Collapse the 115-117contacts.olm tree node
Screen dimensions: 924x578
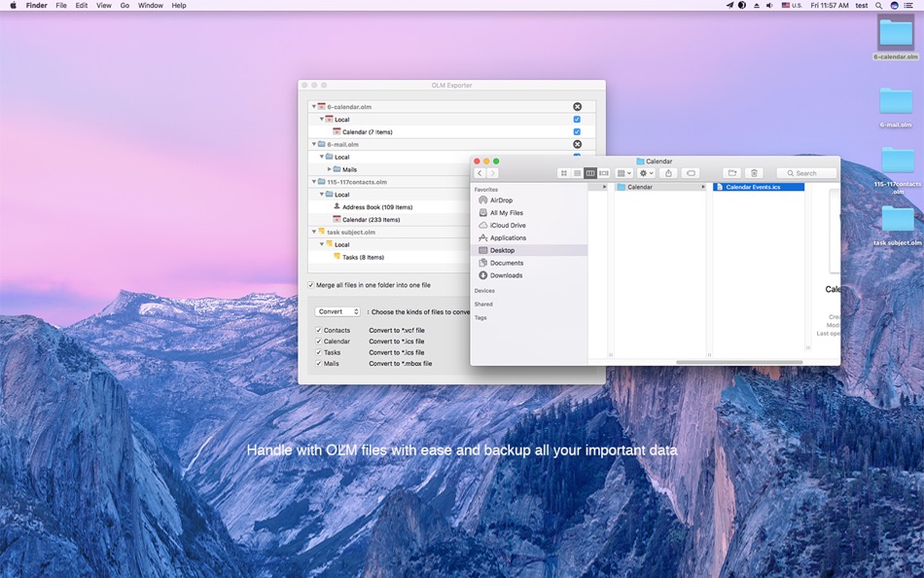313,182
